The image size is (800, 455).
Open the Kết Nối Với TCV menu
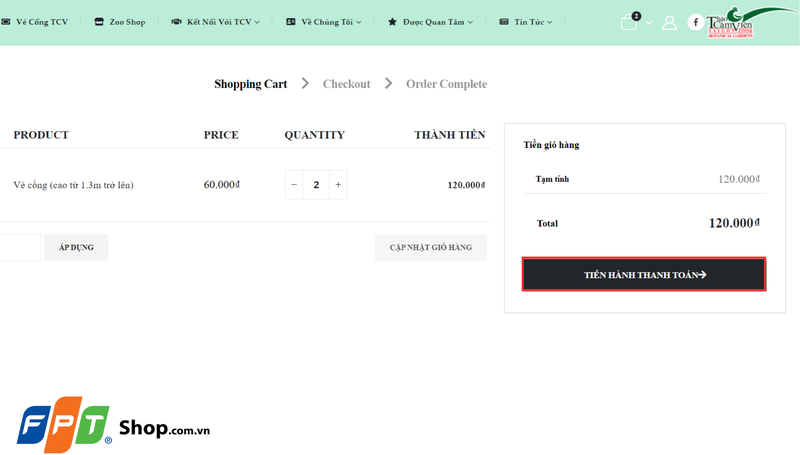[x=219, y=22]
